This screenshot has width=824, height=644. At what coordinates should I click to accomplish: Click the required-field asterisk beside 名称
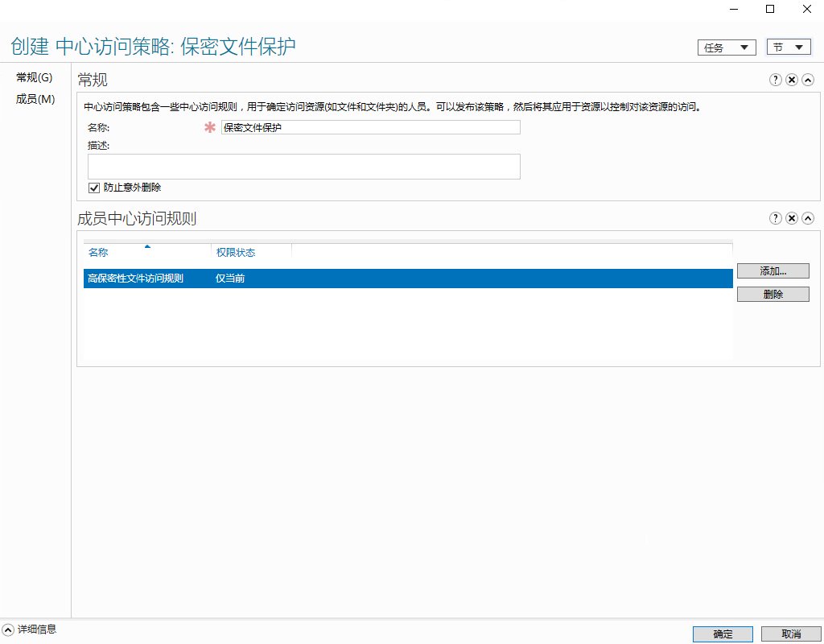tap(208, 126)
